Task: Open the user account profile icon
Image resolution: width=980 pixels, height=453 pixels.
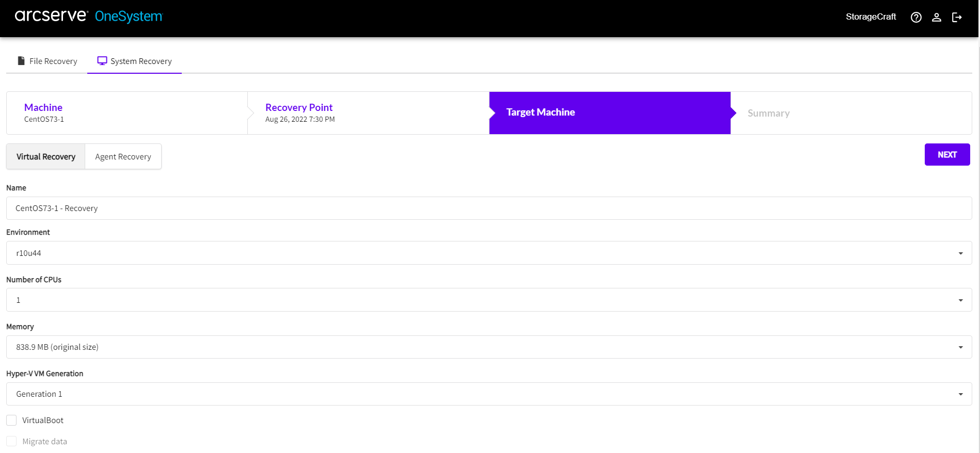Action: [936, 18]
